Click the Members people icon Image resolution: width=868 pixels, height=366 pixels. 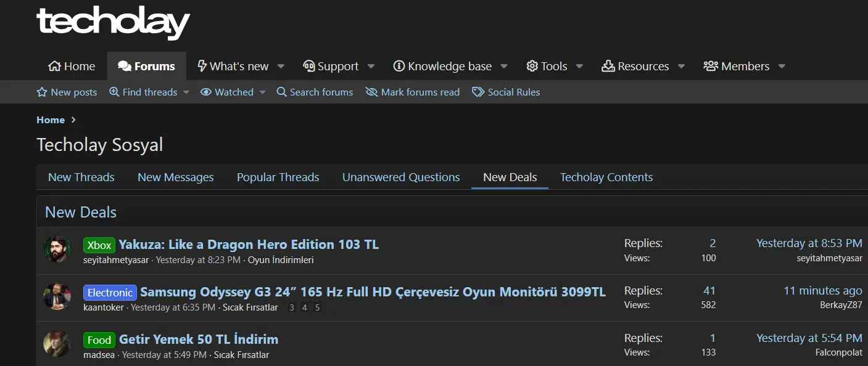[x=711, y=66]
